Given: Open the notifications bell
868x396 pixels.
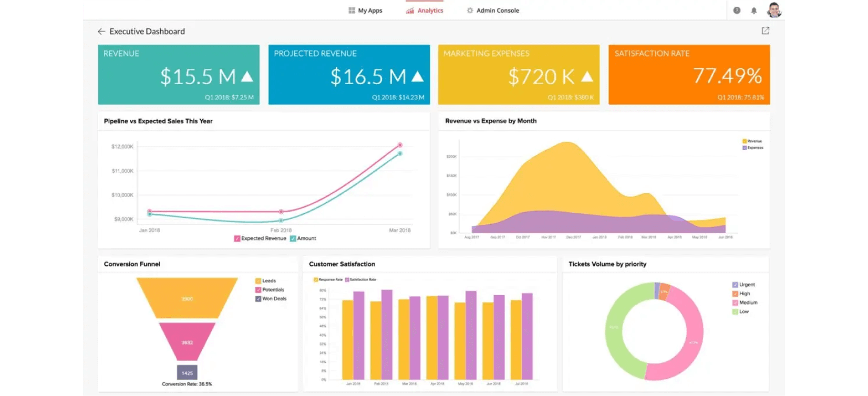Looking at the screenshot, I should click(x=753, y=11).
